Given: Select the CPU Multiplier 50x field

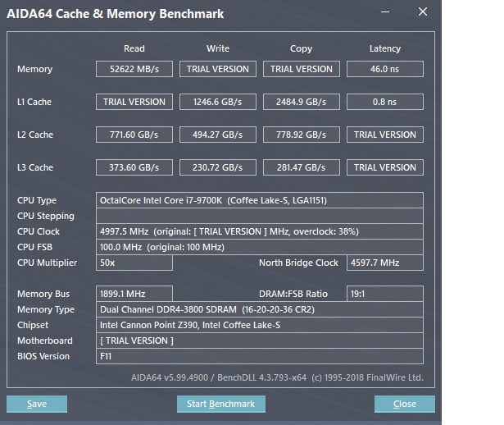Looking at the screenshot, I should (x=134, y=263).
